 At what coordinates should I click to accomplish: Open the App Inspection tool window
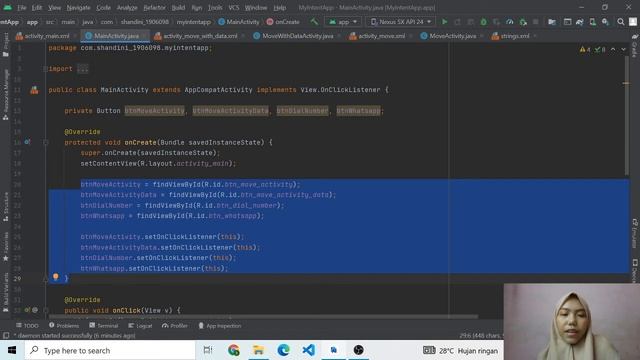click(x=220, y=326)
